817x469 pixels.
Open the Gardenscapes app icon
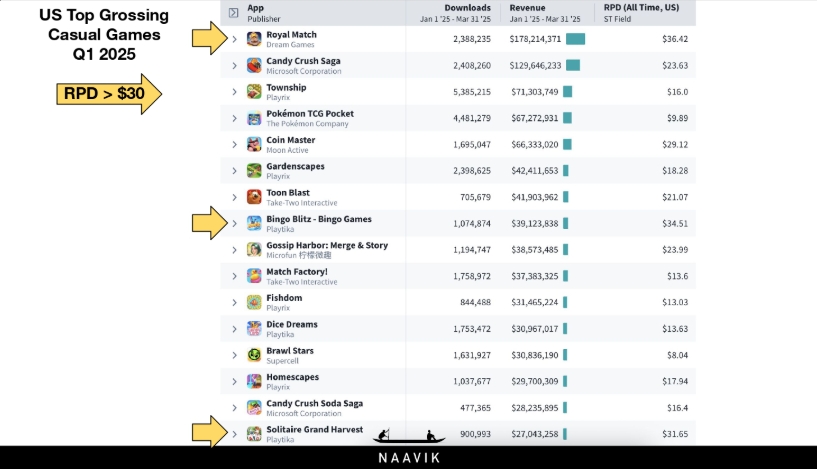pyautogui.click(x=254, y=171)
